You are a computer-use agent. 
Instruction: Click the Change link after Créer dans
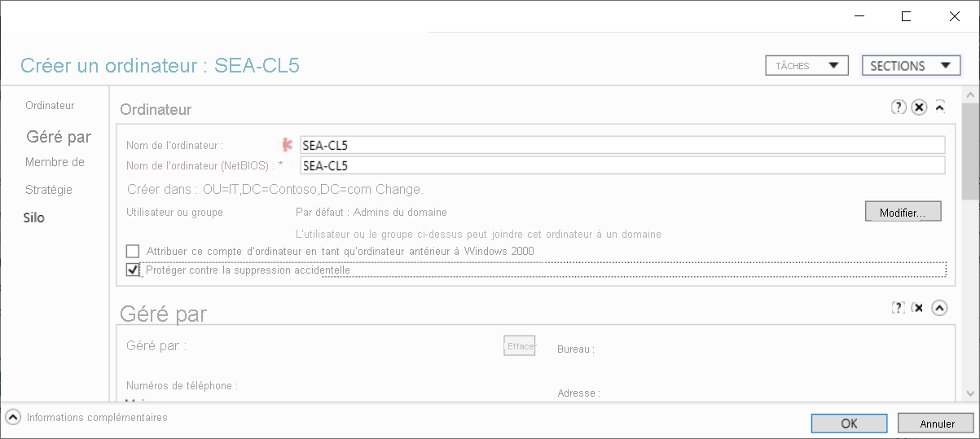399,190
